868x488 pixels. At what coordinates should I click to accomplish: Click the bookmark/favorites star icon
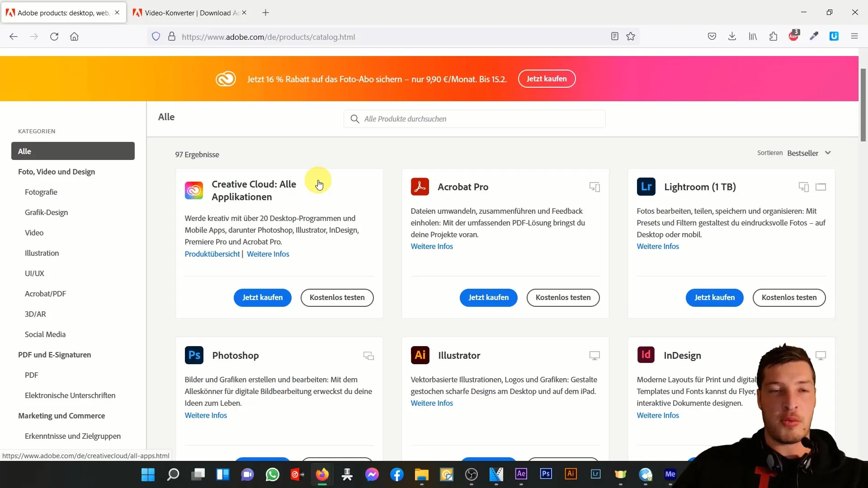[631, 36]
